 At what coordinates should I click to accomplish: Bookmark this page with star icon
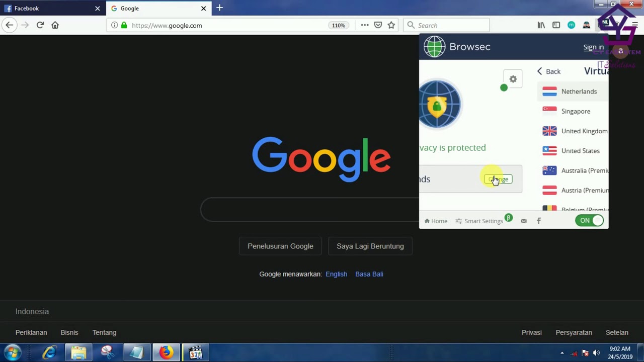click(391, 25)
